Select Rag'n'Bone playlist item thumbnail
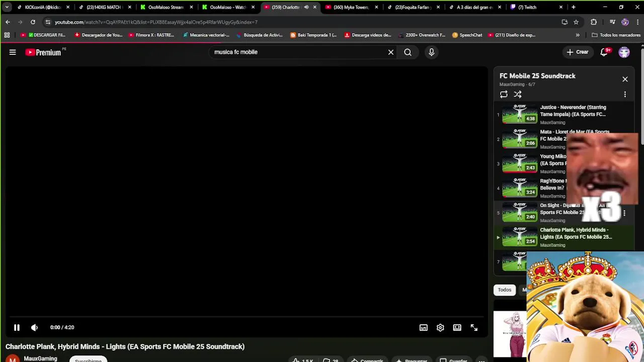 (519, 188)
